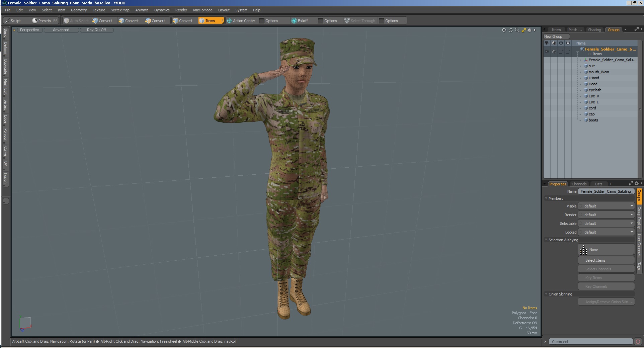Click the locator icon of Female_Soldier_Camo_Salu item

586,60
